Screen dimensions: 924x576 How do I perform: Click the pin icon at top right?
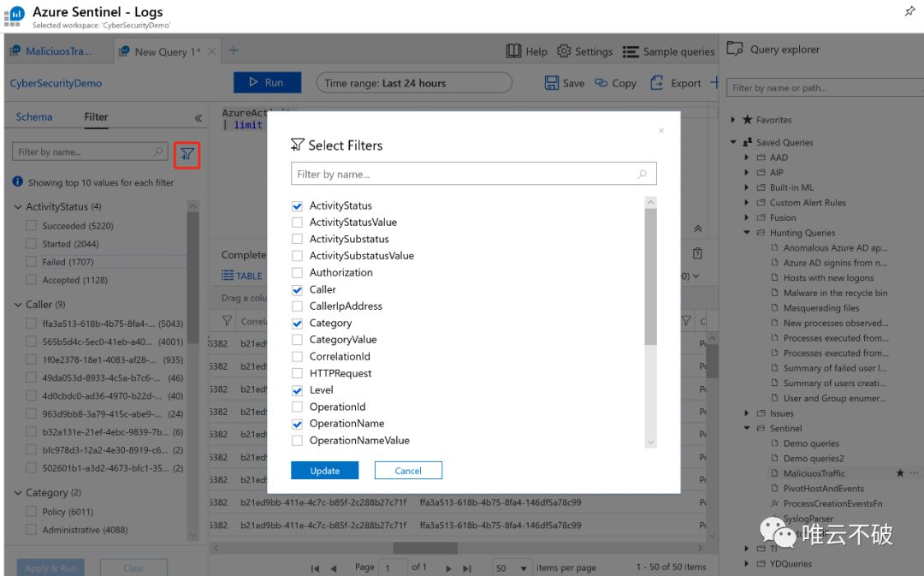coord(909,11)
